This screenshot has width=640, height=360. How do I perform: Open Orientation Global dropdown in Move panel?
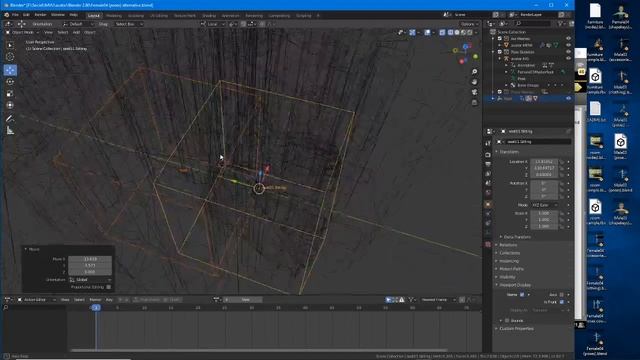(x=90, y=280)
